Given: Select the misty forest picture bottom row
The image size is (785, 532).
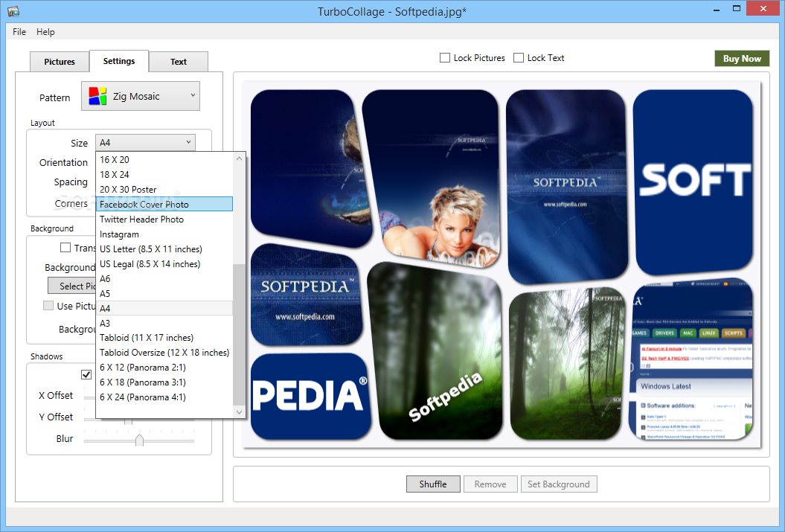Looking at the screenshot, I should coord(567,365).
